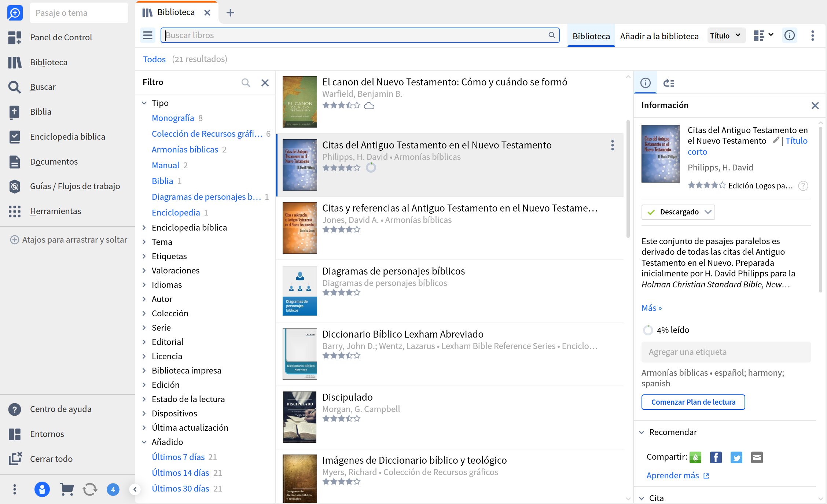827x504 pixels.
Task: Share by email icon
Action: point(757,457)
